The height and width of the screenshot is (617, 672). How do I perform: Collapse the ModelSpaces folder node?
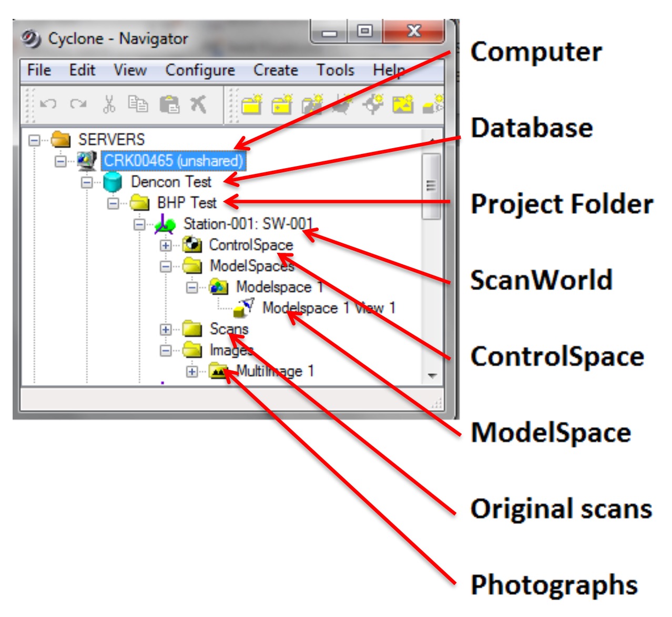click(x=166, y=266)
